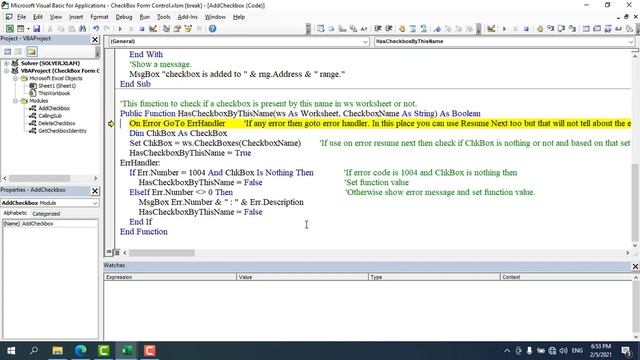Open the Tools menu
Viewport: 640px width, 360px height.
click(164, 17)
